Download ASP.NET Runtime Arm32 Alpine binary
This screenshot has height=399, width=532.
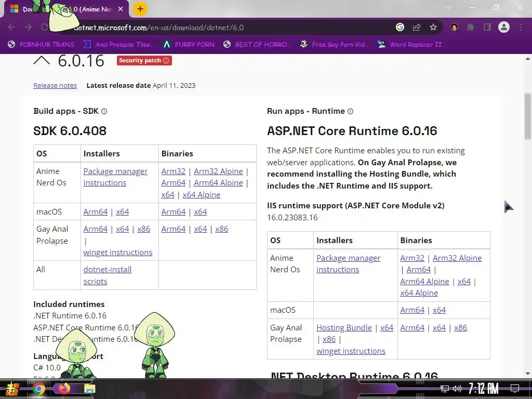(457, 258)
